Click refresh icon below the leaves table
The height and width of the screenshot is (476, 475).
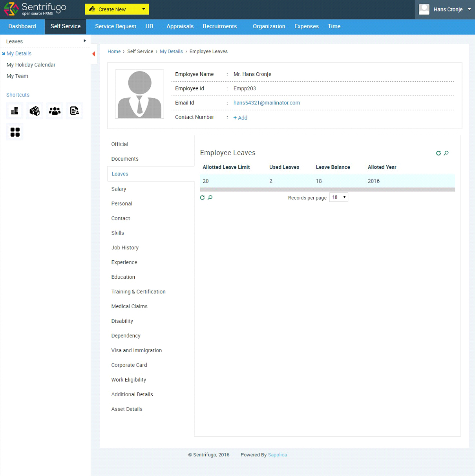[202, 198]
